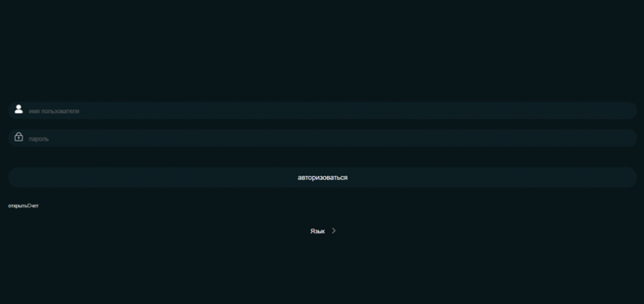Click the lock icon in password row
This screenshot has width=644, height=304.
pyautogui.click(x=19, y=137)
